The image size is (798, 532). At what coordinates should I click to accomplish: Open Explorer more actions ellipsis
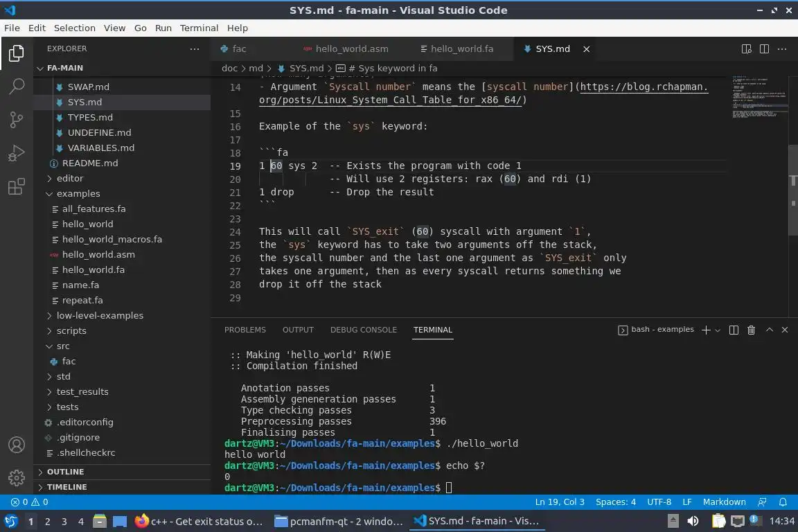195,49
